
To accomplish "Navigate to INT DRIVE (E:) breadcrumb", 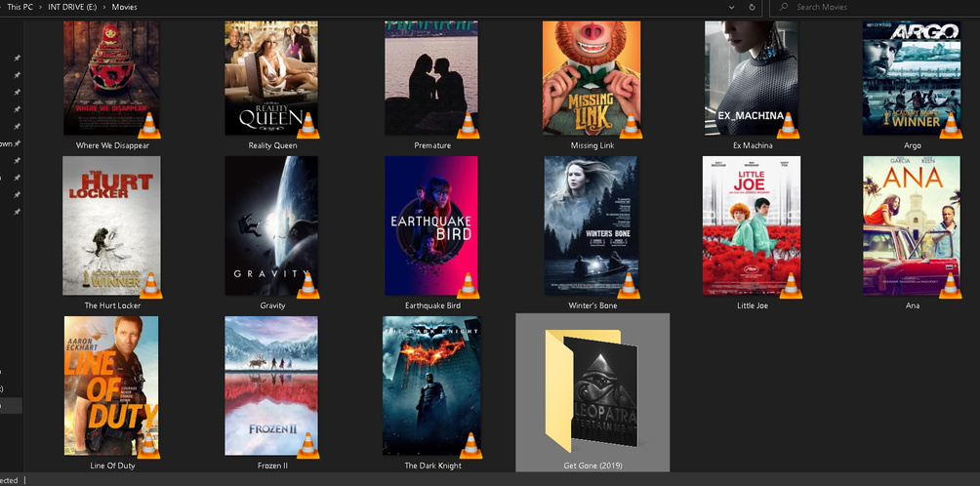I will tap(72, 7).
